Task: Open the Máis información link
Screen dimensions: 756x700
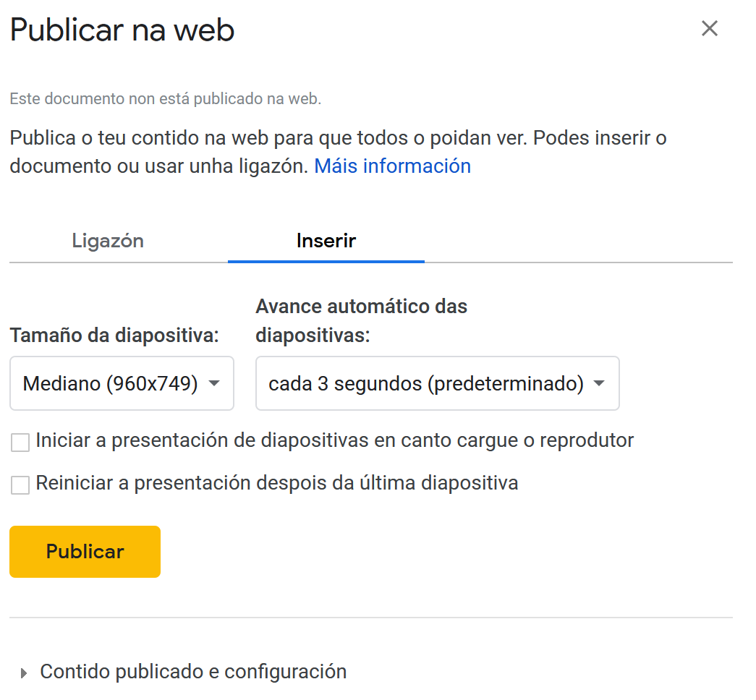Action: (x=392, y=166)
